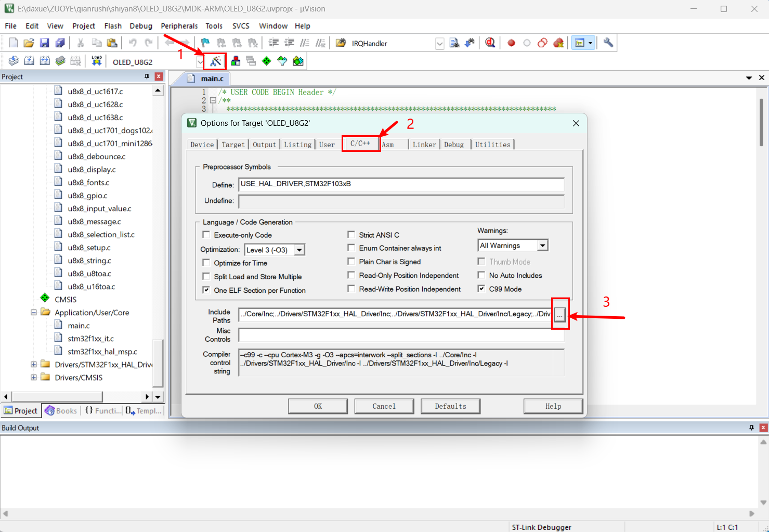Download to flash with the LOAD icon

click(x=97, y=61)
